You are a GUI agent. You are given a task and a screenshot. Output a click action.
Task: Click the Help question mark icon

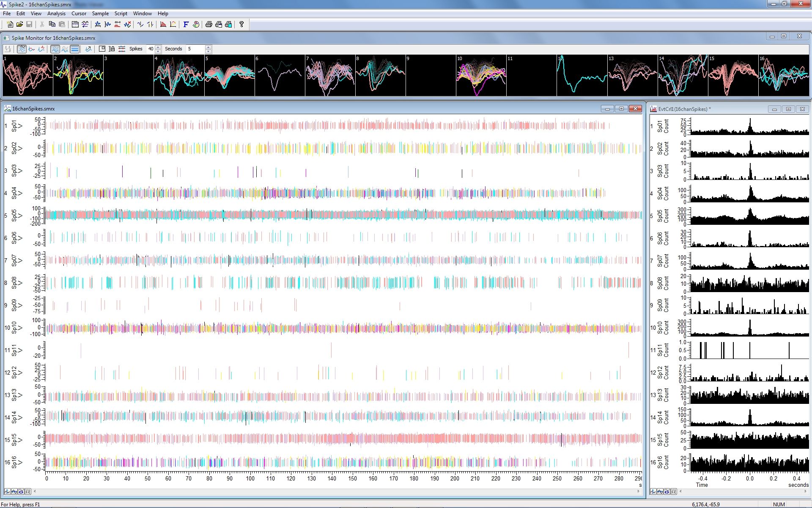[x=241, y=25]
